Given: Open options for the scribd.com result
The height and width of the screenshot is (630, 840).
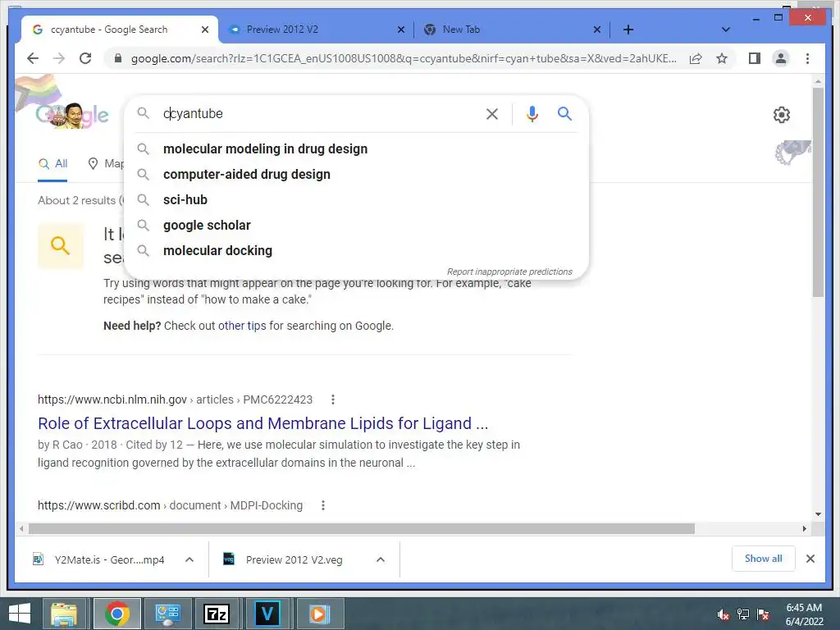Looking at the screenshot, I should click(x=323, y=505).
